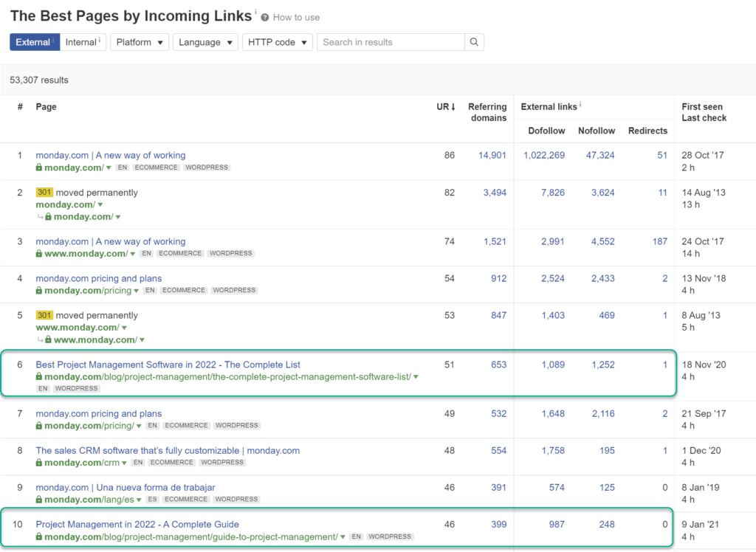Click the How to use help icon
756x552 pixels.
tap(265, 18)
